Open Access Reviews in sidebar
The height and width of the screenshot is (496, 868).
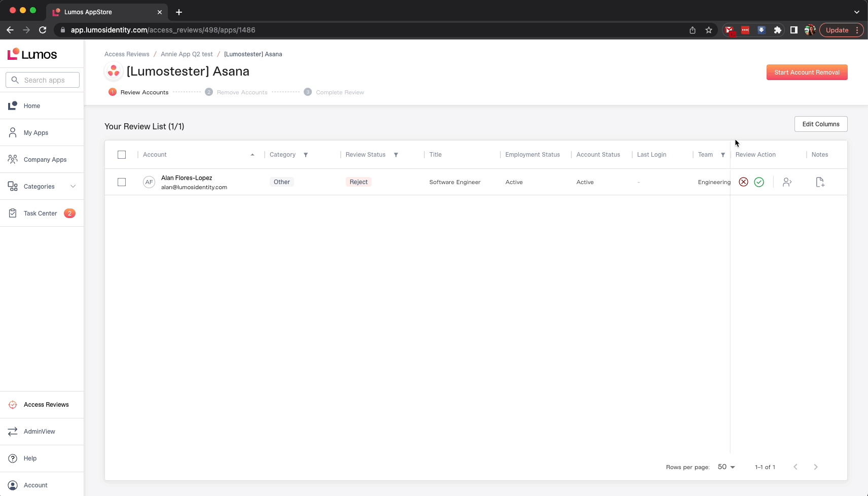coord(42,404)
